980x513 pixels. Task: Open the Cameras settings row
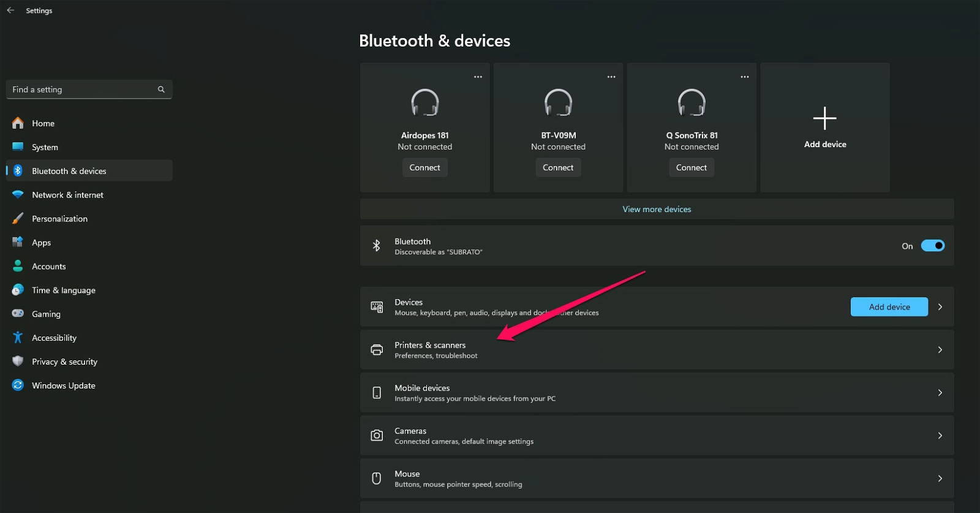[x=657, y=436]
